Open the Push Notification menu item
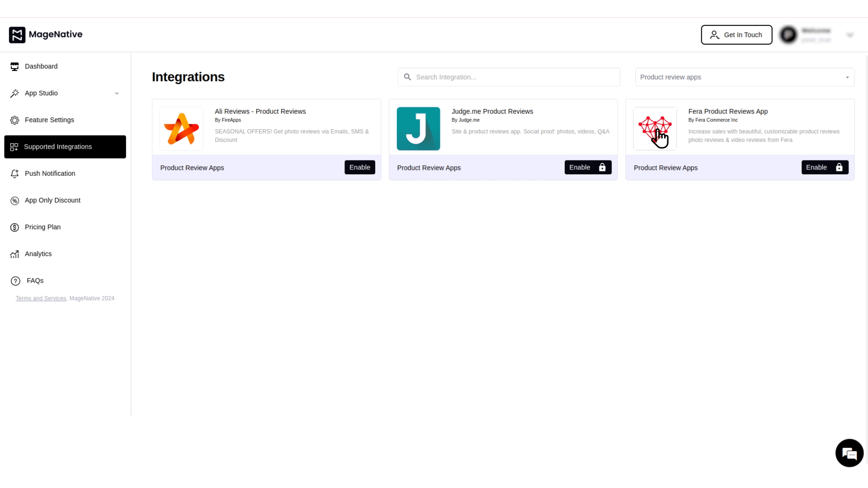868x488 pixels. pyautogui.click(x=50, y=174)
